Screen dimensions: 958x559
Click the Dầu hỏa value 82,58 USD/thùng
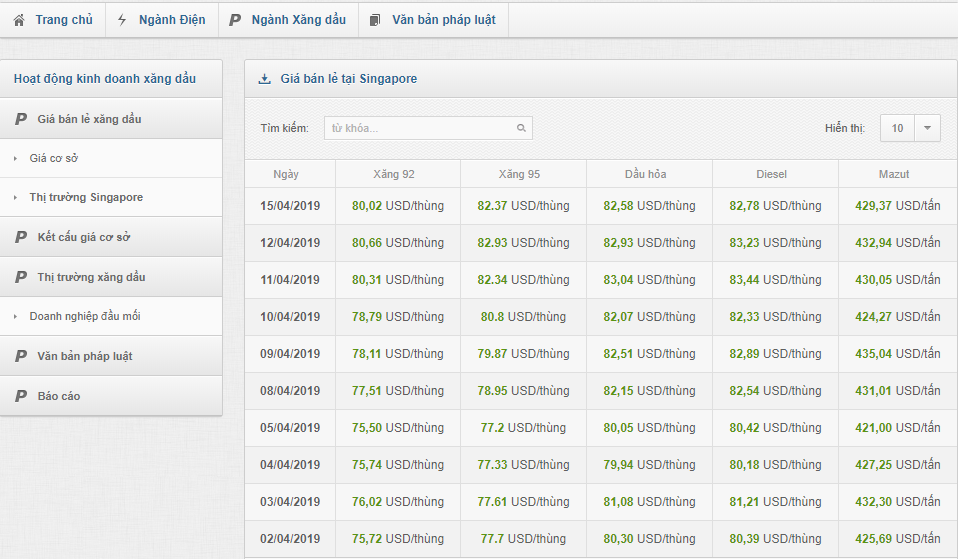click(649, 206)
